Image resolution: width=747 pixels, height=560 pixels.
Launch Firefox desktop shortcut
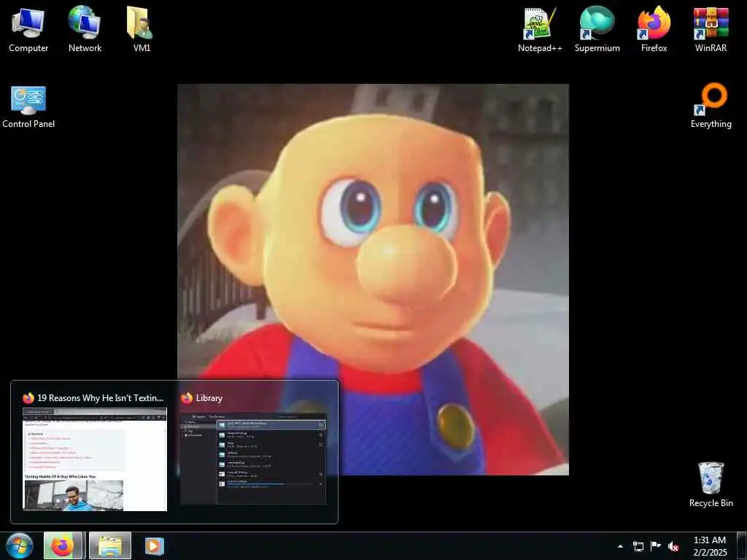click(x=654, y=29)
